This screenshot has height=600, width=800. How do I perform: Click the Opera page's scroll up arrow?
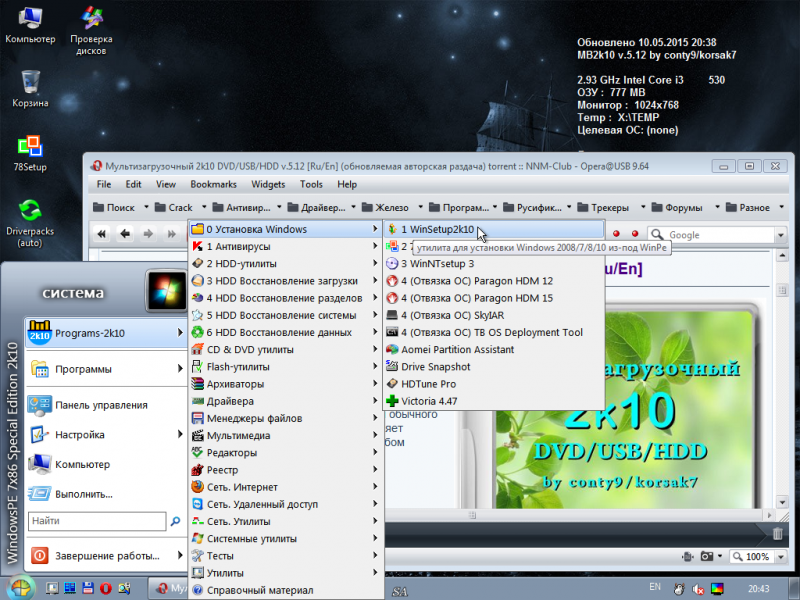[782, 256]
